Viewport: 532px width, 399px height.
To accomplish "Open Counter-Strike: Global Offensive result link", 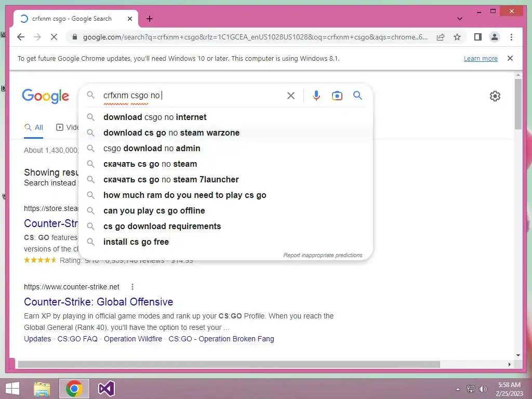I will coord(98,302).
